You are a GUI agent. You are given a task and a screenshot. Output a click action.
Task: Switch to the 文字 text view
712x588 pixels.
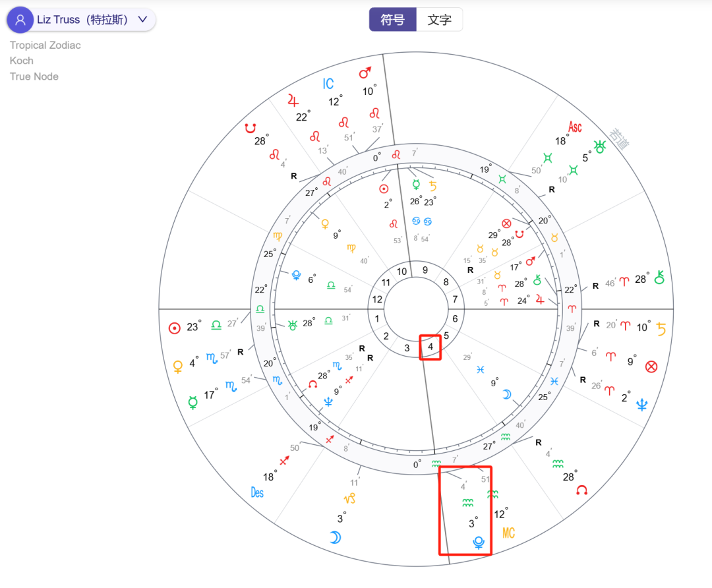439,20
